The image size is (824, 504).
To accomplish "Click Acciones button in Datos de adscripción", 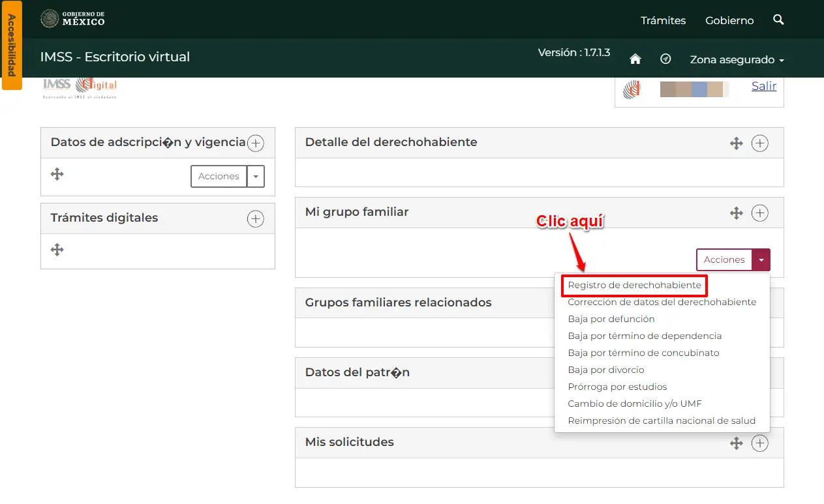I will point(219,176).
